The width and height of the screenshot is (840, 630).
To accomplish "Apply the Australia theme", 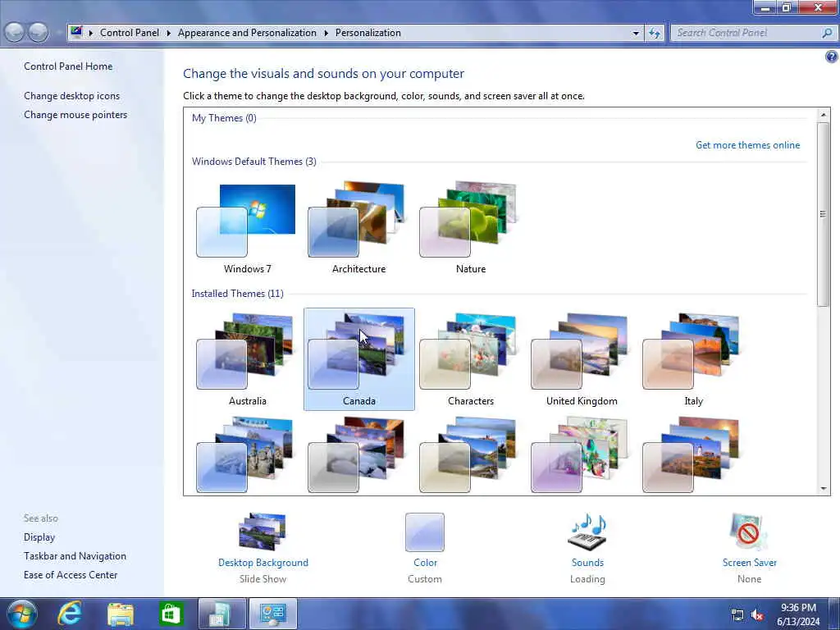I will click(247, 359).
